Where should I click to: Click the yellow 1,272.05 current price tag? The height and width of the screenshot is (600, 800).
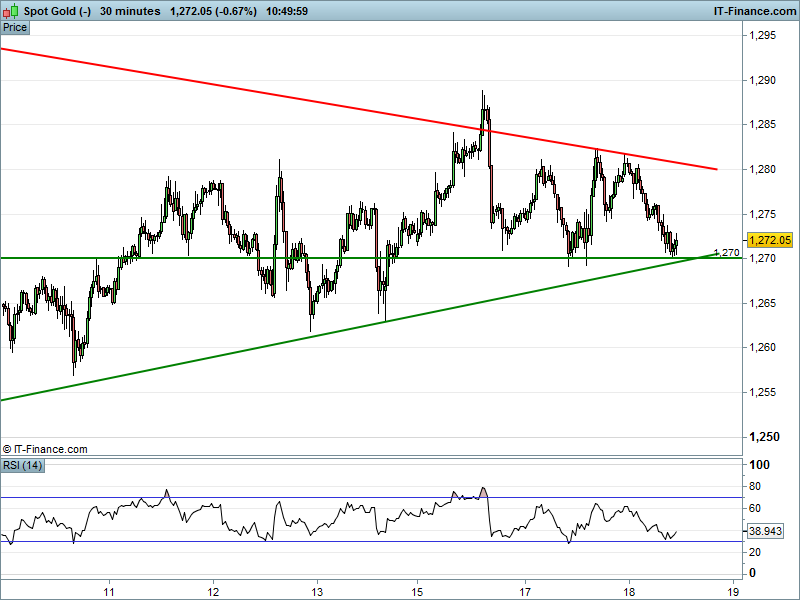click(x=770, y=240)
